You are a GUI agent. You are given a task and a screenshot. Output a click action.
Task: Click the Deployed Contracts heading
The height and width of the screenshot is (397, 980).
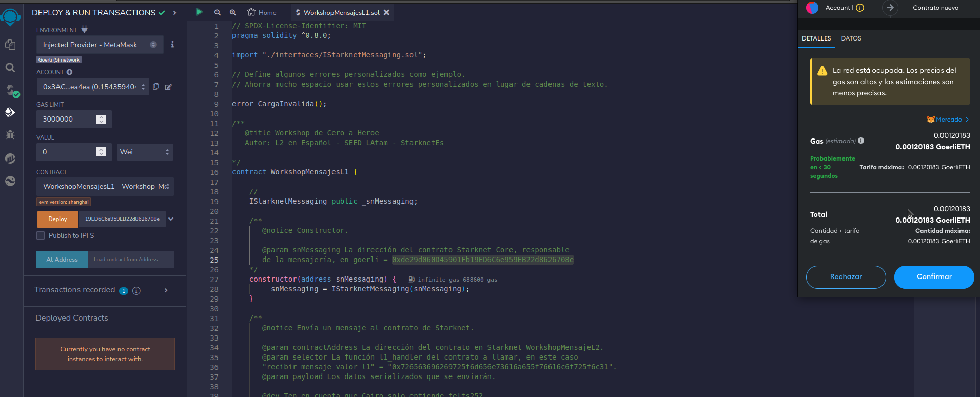72,318
